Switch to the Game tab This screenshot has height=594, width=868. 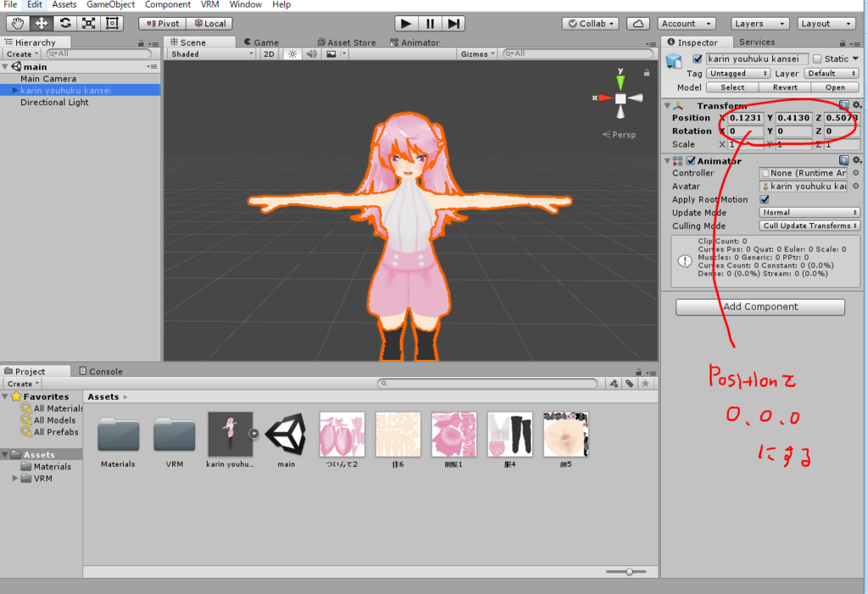261,42
